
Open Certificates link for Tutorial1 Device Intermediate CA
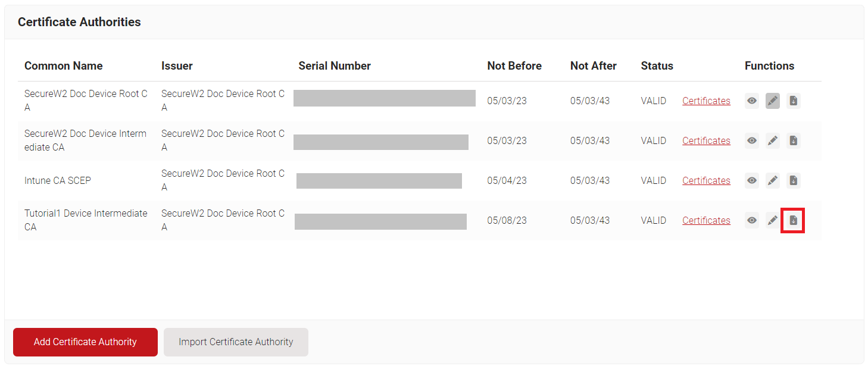(706, 221)
